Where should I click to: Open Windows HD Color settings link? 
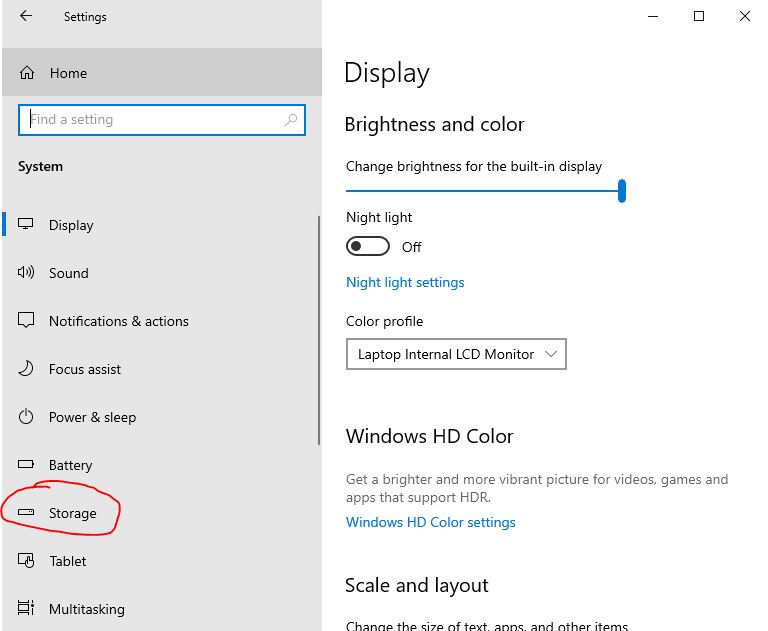click(x=431, y=522)
